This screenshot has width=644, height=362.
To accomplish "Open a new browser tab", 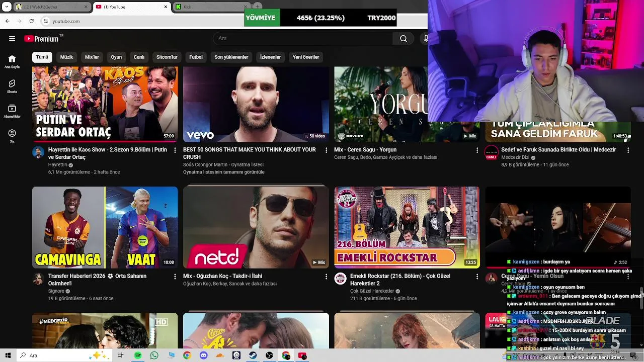I will point(258,7).
